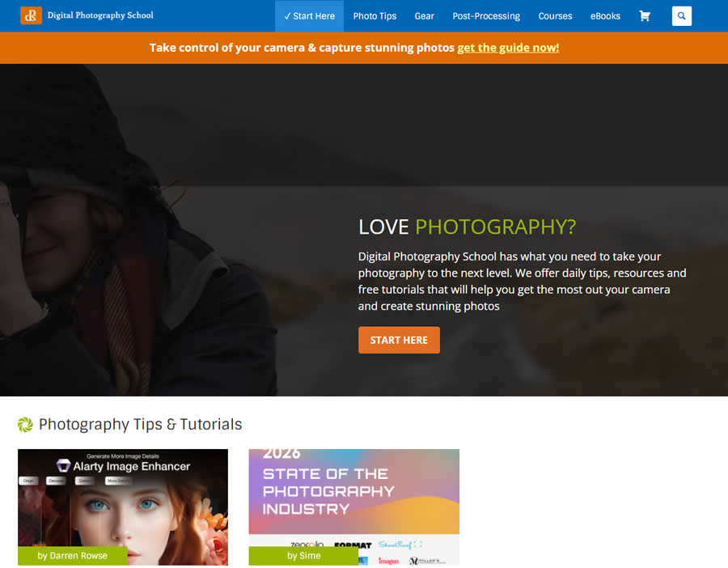The width and height of the screenshot is (728, 568).
Task: Click the dPS logo icon
Action: [x=32, y=15]
